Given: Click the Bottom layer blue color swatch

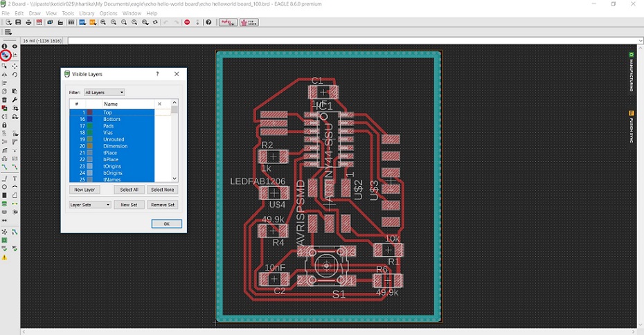Looking at the screenshot, I should [x=89, y=119].
